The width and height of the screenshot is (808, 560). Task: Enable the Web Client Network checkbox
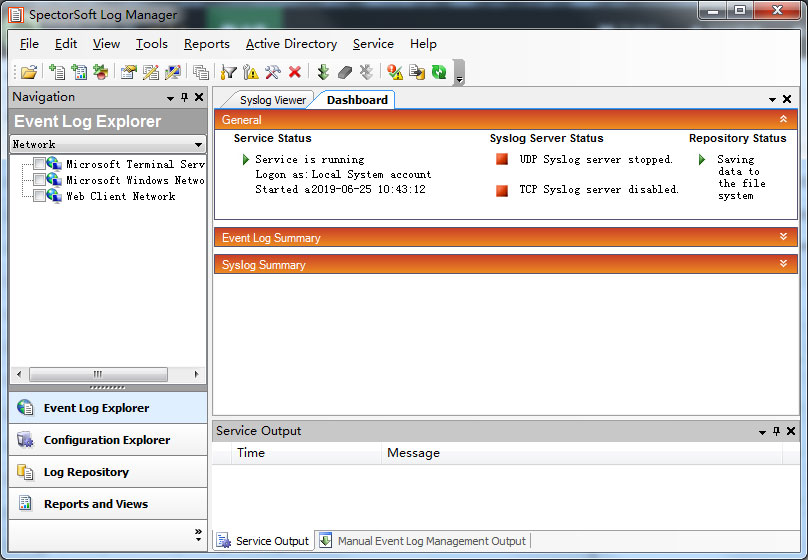(x=40, y=196)
